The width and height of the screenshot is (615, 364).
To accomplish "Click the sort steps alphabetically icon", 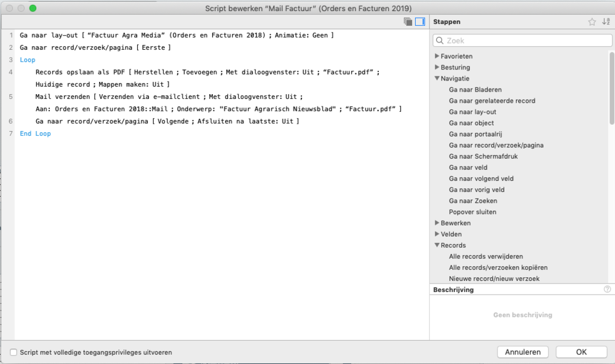I will (606, 22).
